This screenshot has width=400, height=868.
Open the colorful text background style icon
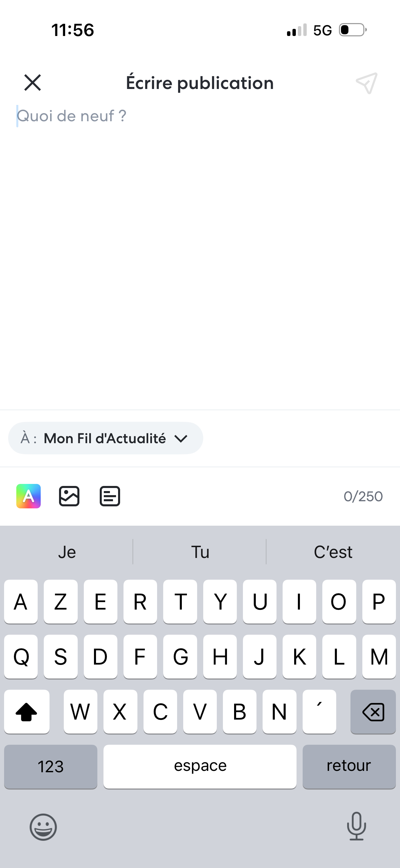coord(28,496)
